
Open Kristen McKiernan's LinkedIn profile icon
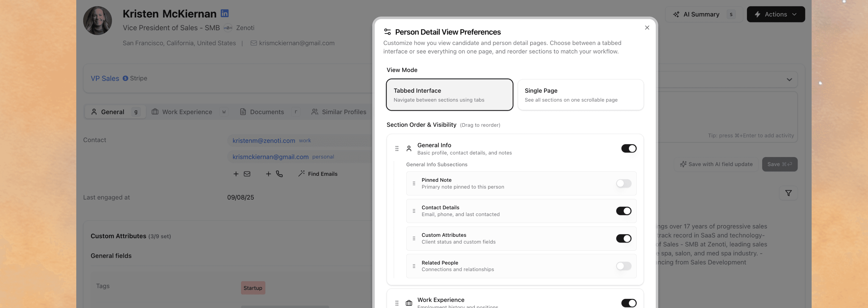click(x=224, y=13)
